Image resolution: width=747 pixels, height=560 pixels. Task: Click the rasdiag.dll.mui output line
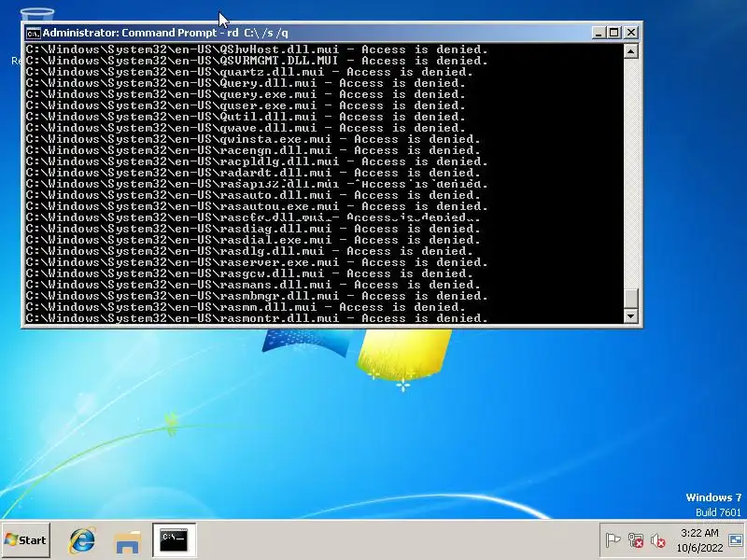click(x=253, y=229)
